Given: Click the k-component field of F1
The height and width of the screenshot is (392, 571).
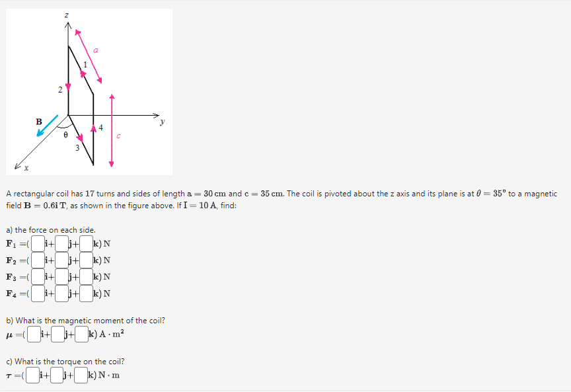Looking at the screenshot, I should point(86,243).
